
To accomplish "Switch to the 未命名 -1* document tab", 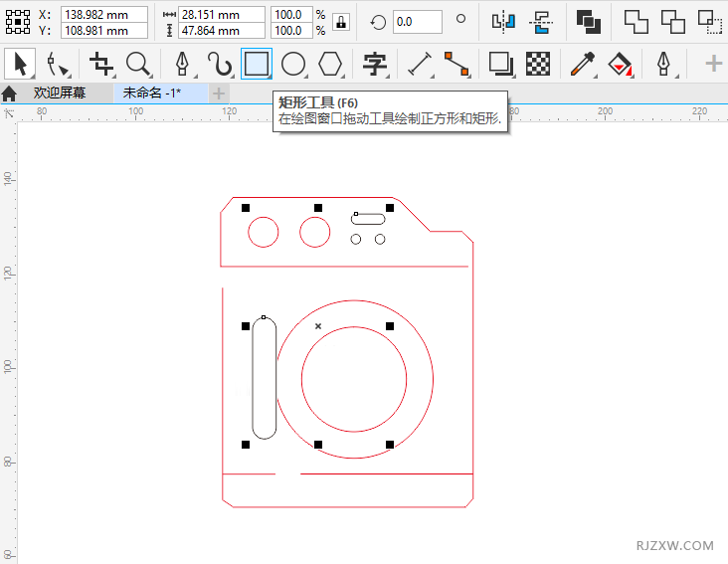I will pos(151,93).
